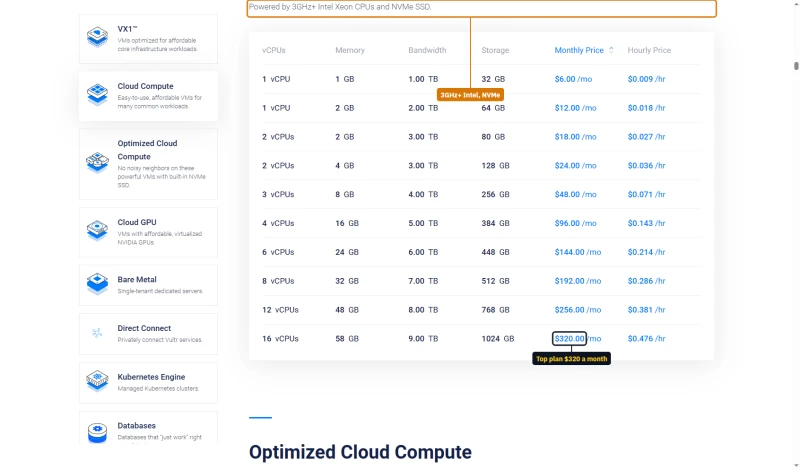
Task: Click the $0.018 /hr hourly price
Action: point(646,108)
